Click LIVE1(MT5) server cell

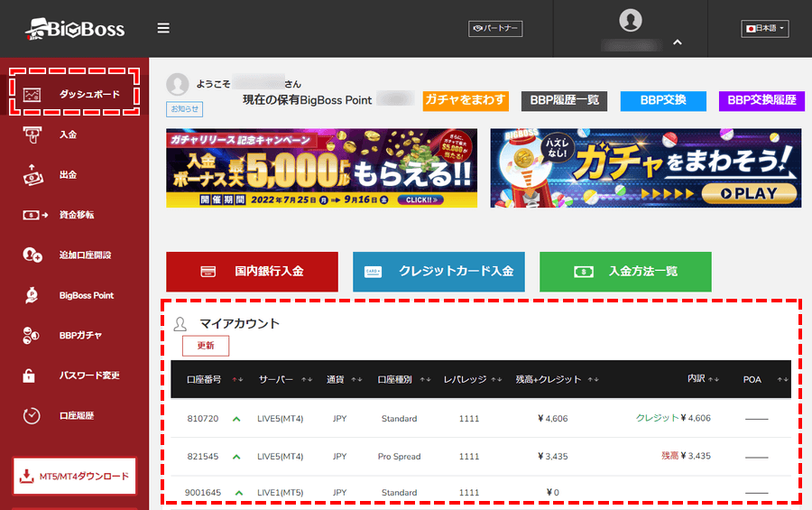(x=281, y=493)
